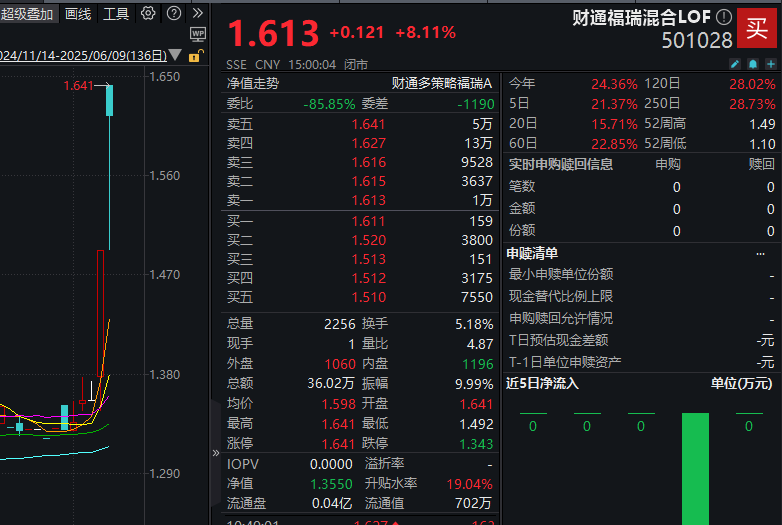Click the fund code 501028
This screenshot has height=525, width=782.
pyautogui.click(x=697, y=40)
